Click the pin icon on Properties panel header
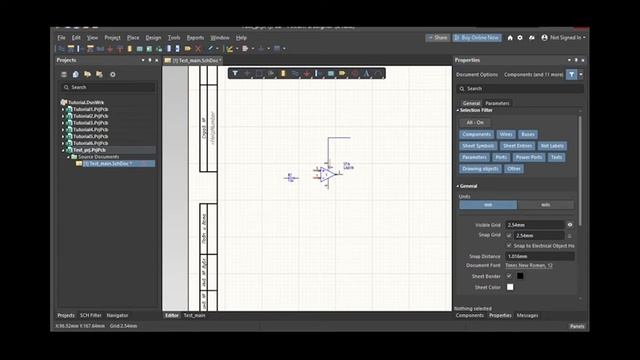640x360 pixels. click(576, 60)
